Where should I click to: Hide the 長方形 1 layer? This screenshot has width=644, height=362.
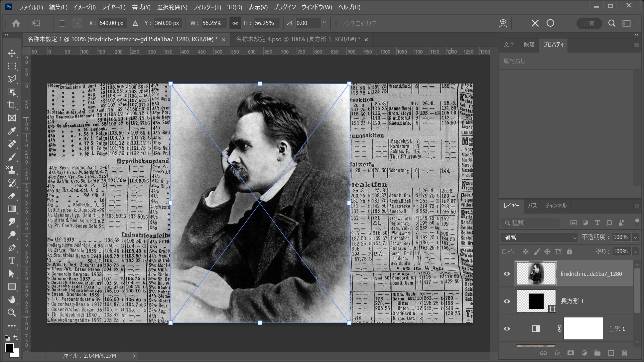pos(507,301)
